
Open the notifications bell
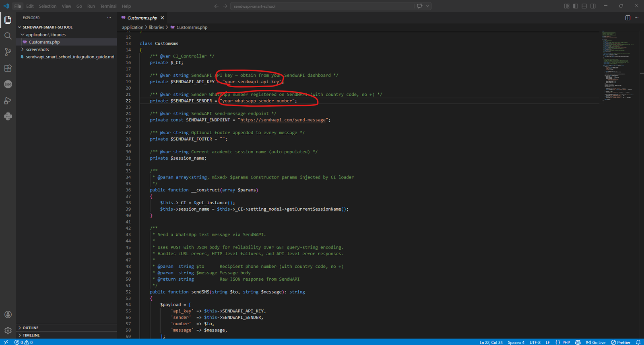point(638,342)
